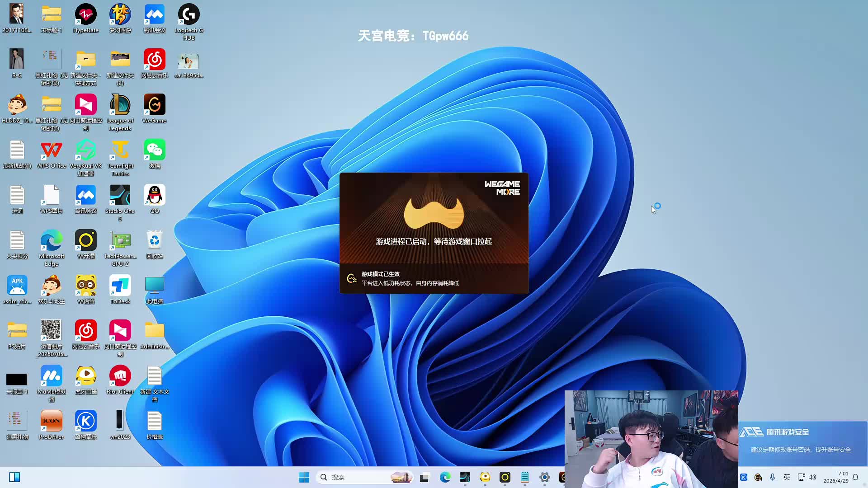This screenshot has height=488, width=868.
Task: Open the TechPowerUp GPU-Z icon
Action: [120, 241]
